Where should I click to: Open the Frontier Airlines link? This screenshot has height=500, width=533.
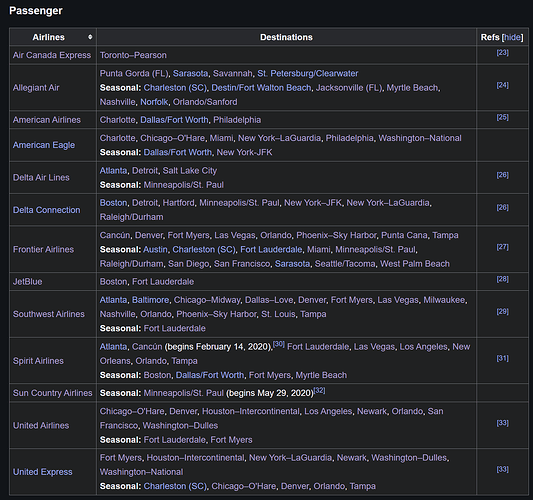pos(43,249)
